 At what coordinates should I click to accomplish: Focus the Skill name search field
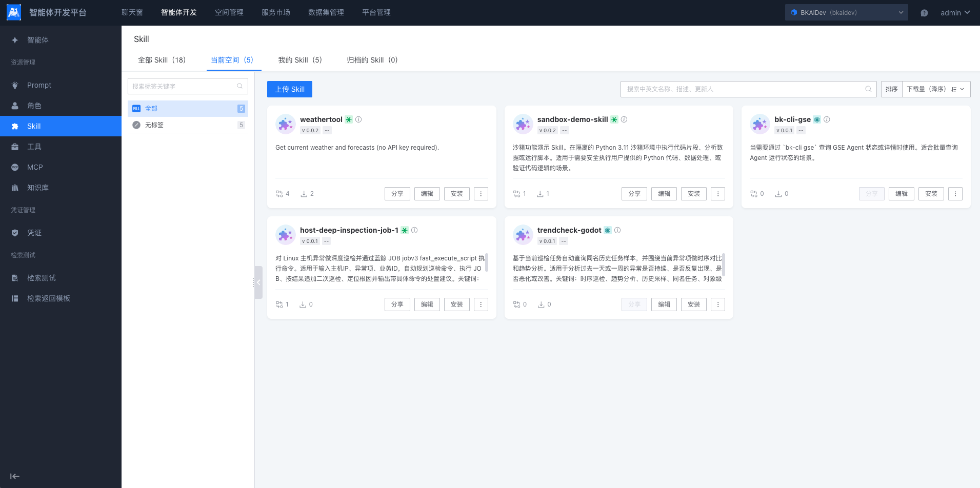coord(749,89)
